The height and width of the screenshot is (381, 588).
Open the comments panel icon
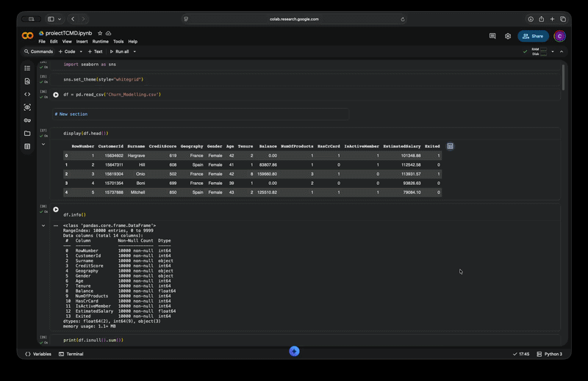492,36
